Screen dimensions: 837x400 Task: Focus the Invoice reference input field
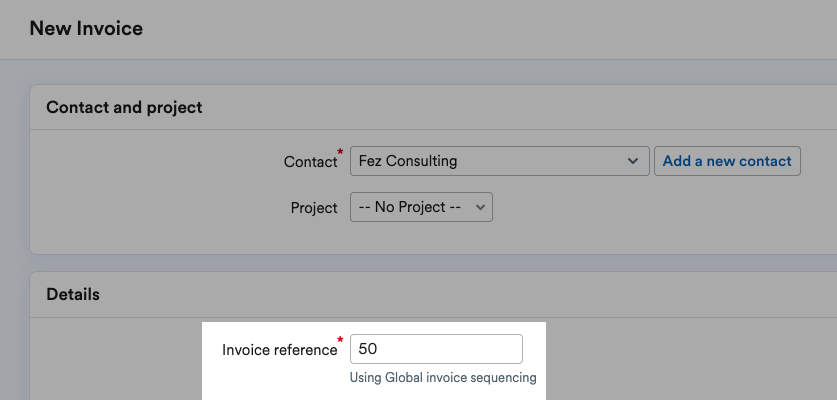pyautogui.click(x=436, y=349)
